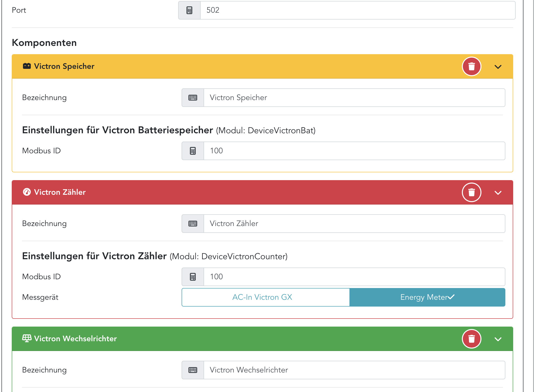Click gauge icon in Victron Zähler header

pos(27,192)
